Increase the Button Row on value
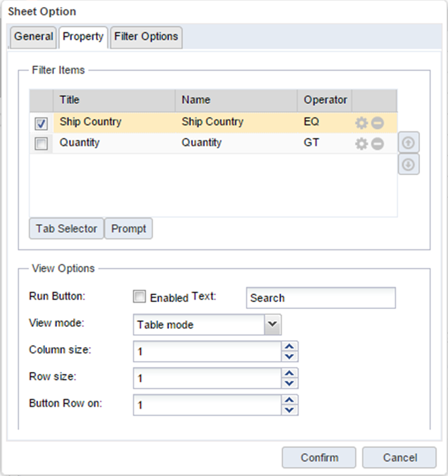Viewport: 448px width, 476px height. click(x=289, y=400)
